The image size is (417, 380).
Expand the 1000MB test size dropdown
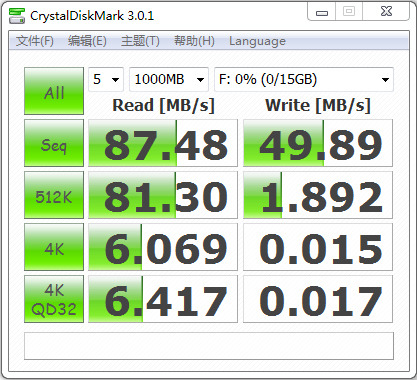coord(169,79)
